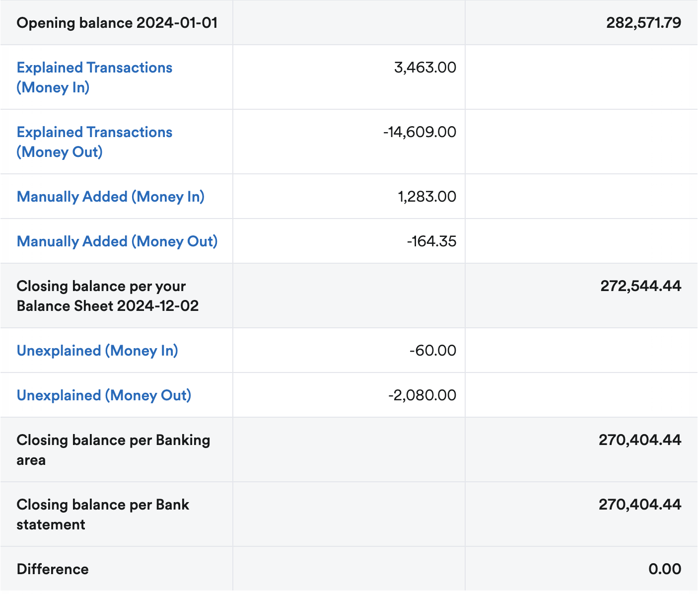This screenshot has width=700, height=594.
Task: Select the Bank statement balance 270,404.44
Action: click(640, 505)
